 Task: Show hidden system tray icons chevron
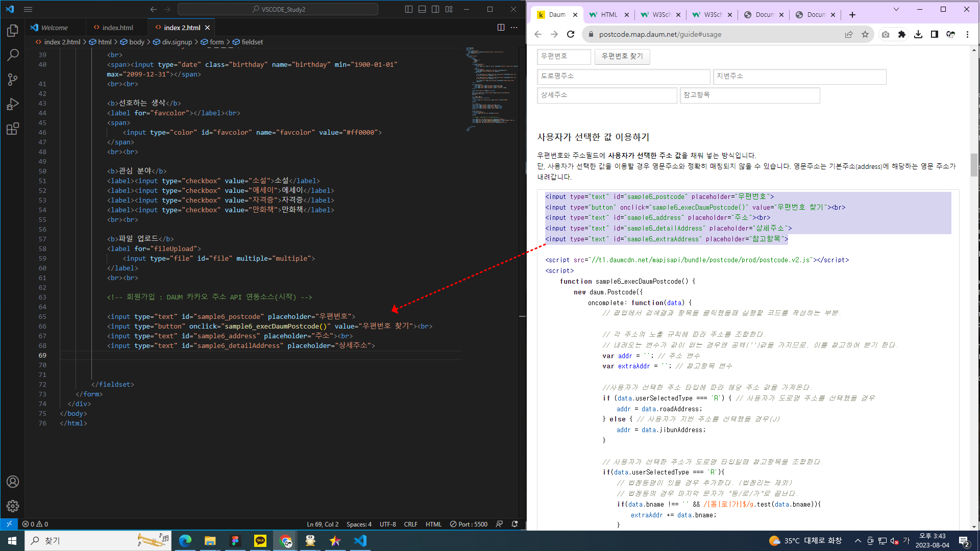857,541
